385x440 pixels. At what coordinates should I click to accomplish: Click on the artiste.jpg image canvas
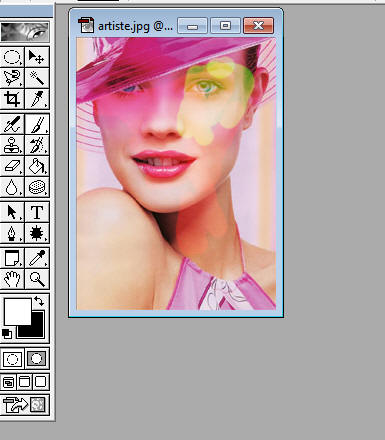[176, 174]
